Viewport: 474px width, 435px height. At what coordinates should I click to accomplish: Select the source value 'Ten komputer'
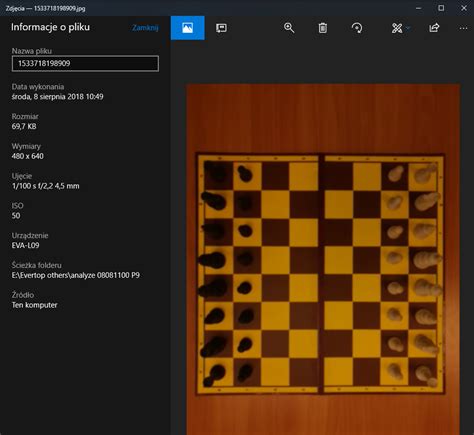click(x=35, y=305)
